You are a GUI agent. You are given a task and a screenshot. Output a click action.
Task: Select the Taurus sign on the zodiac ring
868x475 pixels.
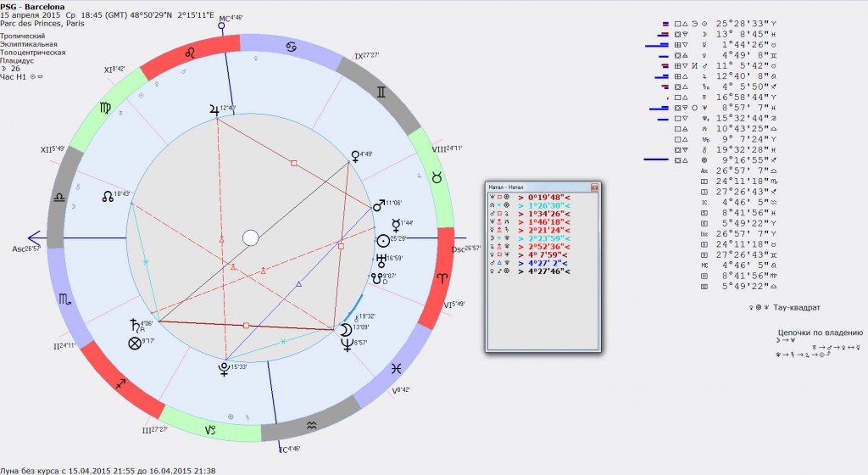[x=437, y=178]
